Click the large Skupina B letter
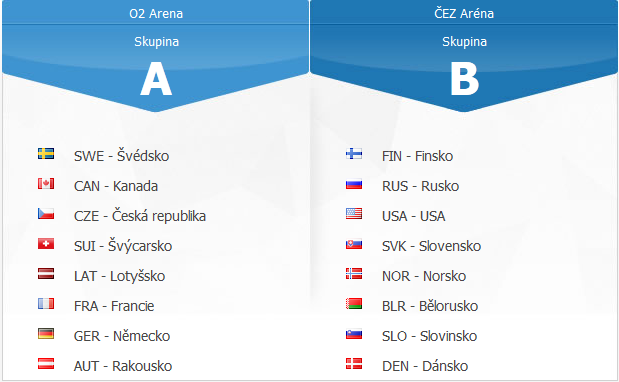619x382 pixels. pyautogui.click(x=465, y=79)
